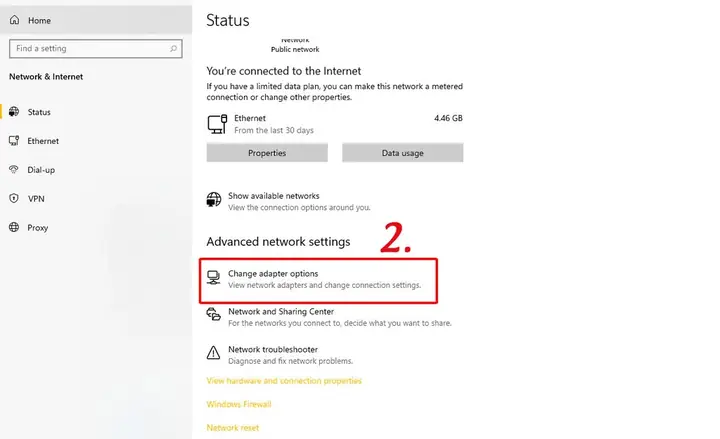Viewport: 720px width, 439px height.
Task: Click the Dial-up icon in sidebar
Action: pos(14,169)
